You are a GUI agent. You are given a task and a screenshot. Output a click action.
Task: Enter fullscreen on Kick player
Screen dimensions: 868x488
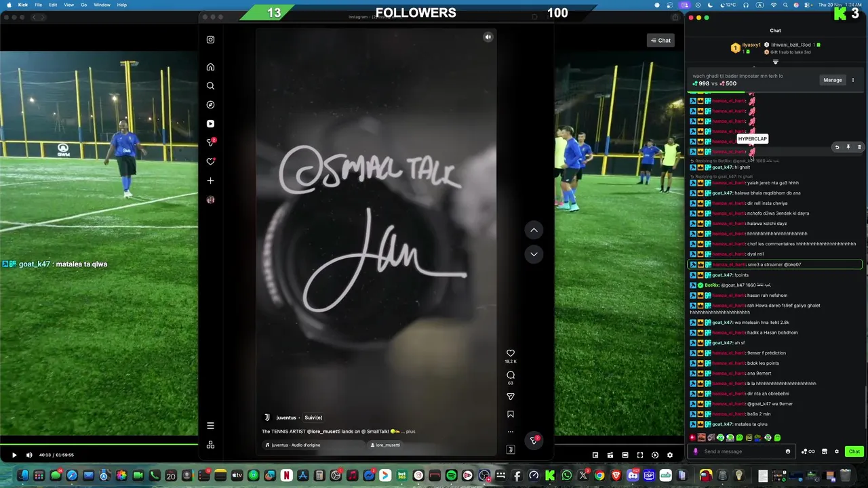point(640,455)
